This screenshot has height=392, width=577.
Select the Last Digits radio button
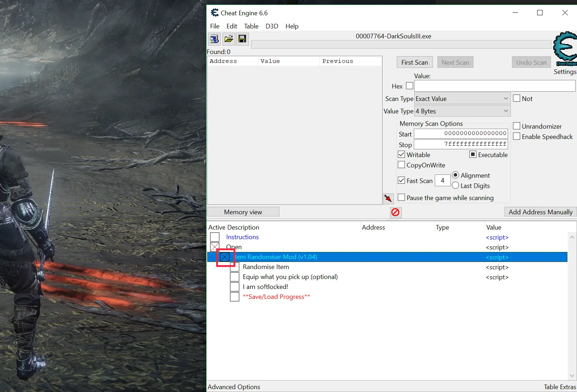point(455,185)
